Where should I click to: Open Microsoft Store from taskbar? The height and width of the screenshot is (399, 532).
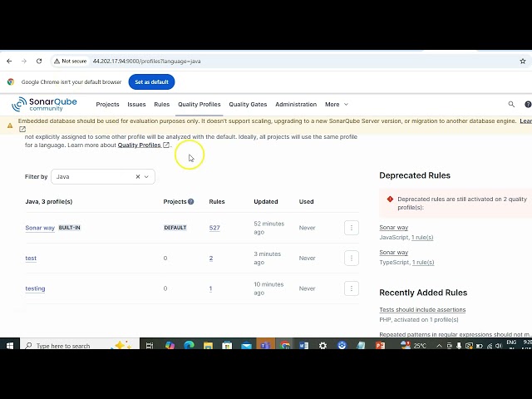(227, 346)
